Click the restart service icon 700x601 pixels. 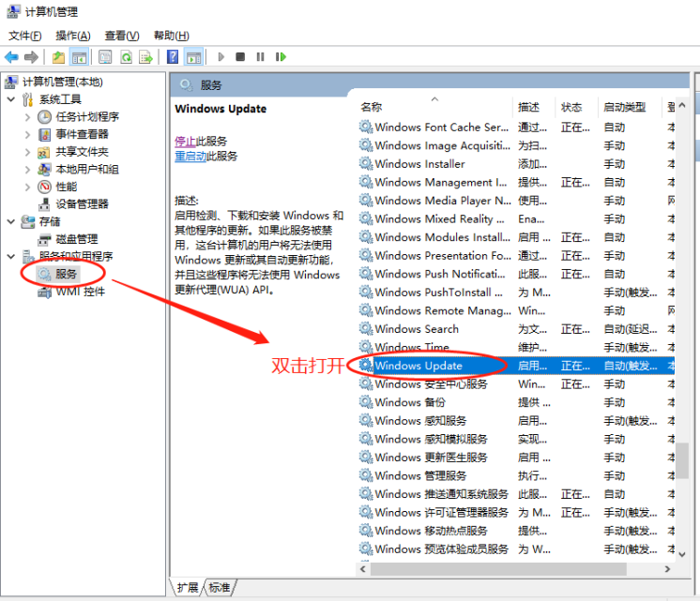281,57
